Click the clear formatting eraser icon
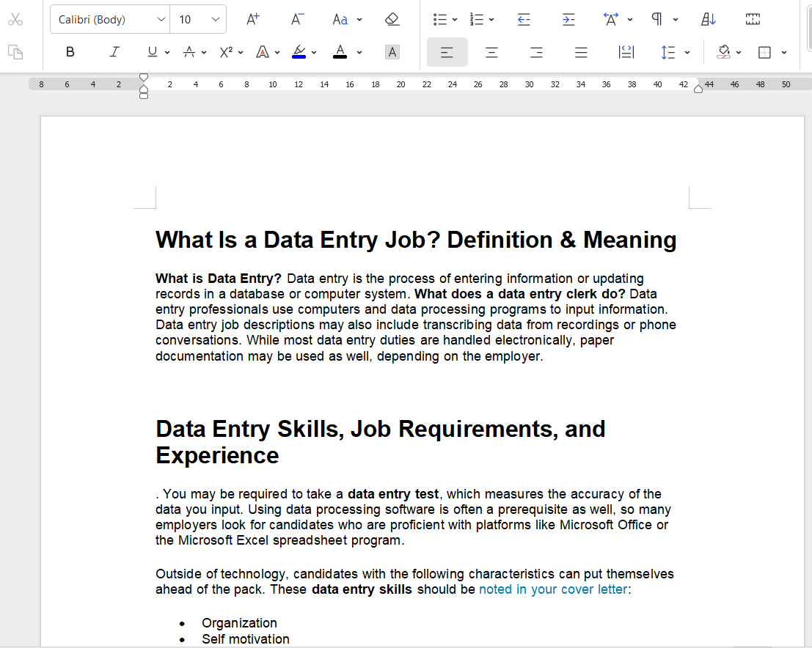 tap(392, 20)
